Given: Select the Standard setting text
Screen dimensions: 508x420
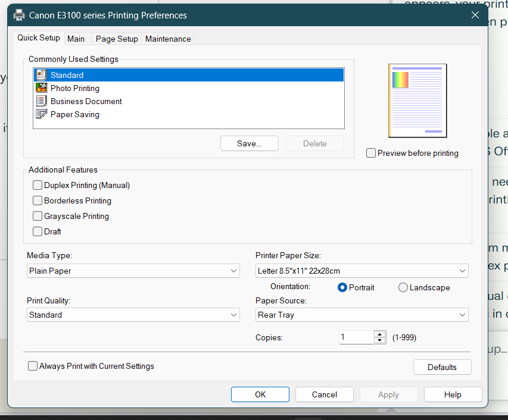Looking at the screenshot, I should tap(67, 75).
